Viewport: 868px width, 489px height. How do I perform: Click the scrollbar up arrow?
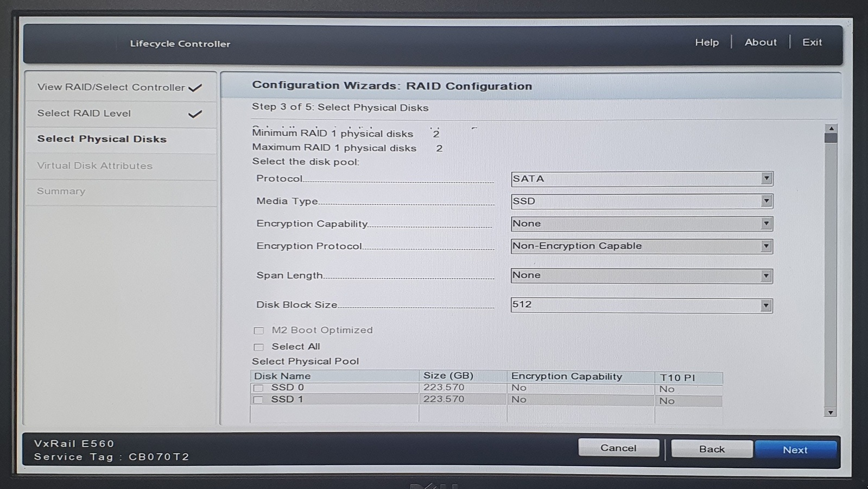(x=831, y=129)
